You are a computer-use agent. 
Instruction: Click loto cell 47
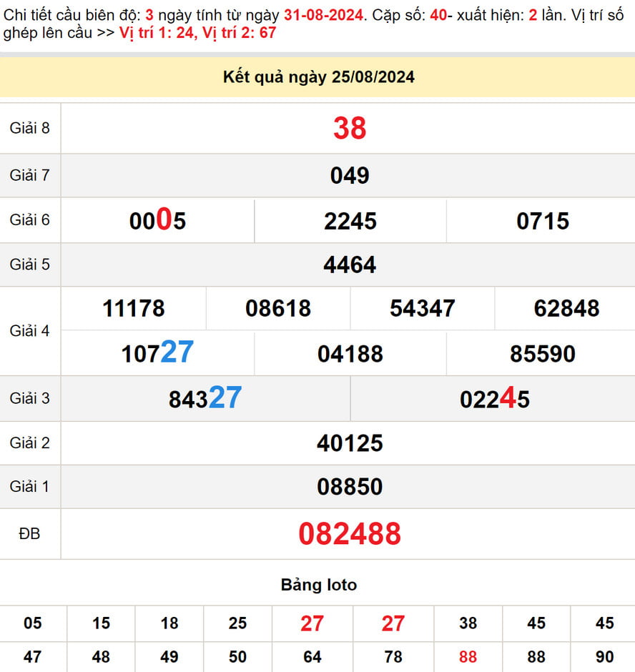tap(33, 657)
